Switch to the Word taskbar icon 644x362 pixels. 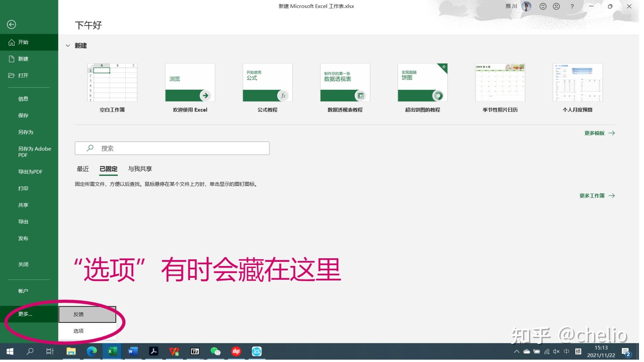tap(133, 351)
